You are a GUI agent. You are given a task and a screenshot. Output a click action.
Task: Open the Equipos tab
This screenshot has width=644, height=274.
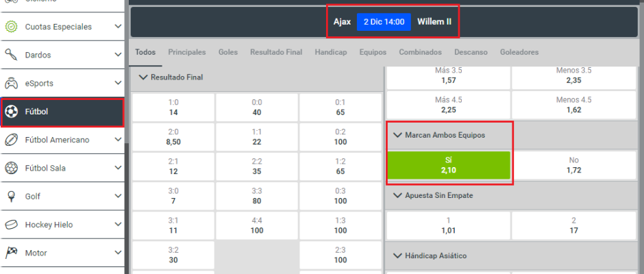[373, 52]
